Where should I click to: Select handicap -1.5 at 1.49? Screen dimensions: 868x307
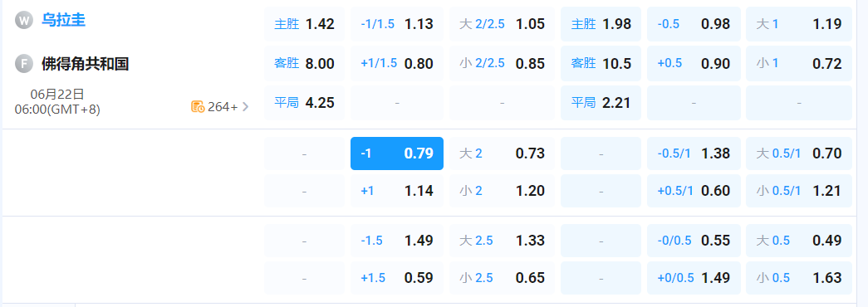coord(397,241)
